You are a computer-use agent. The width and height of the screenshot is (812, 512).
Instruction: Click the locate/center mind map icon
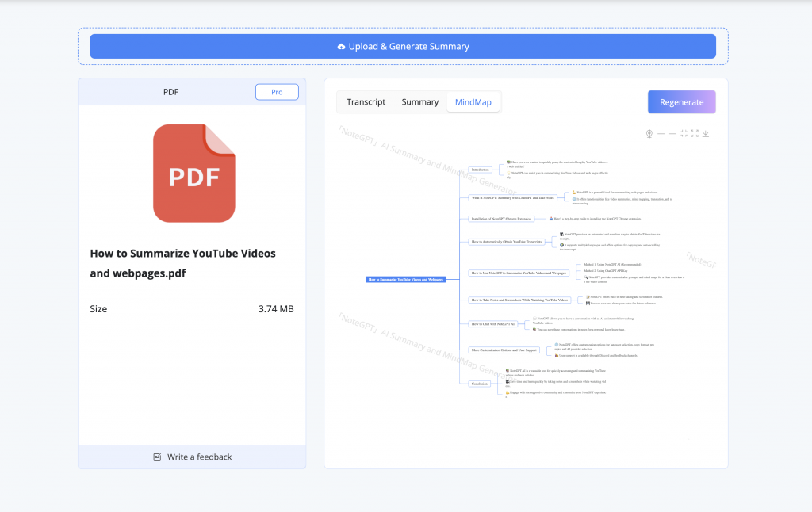point(649,134)
